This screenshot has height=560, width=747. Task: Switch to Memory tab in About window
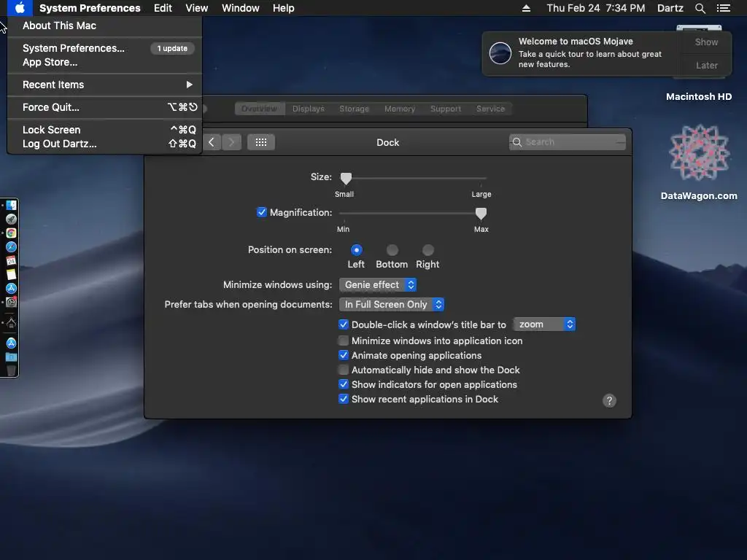(400, 109)
